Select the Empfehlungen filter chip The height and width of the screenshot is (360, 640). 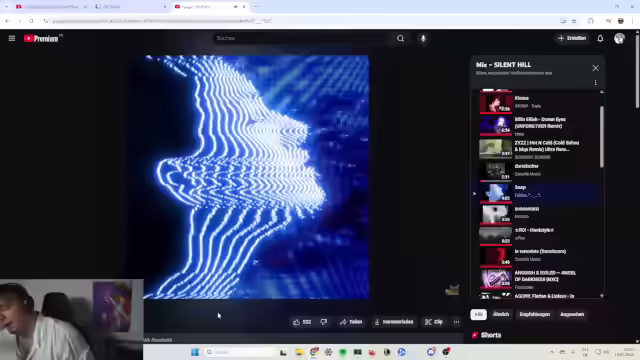tap(535, 314)
